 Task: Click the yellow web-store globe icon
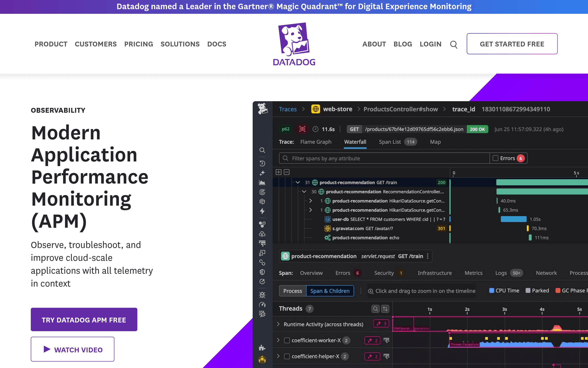click(315, 109)
